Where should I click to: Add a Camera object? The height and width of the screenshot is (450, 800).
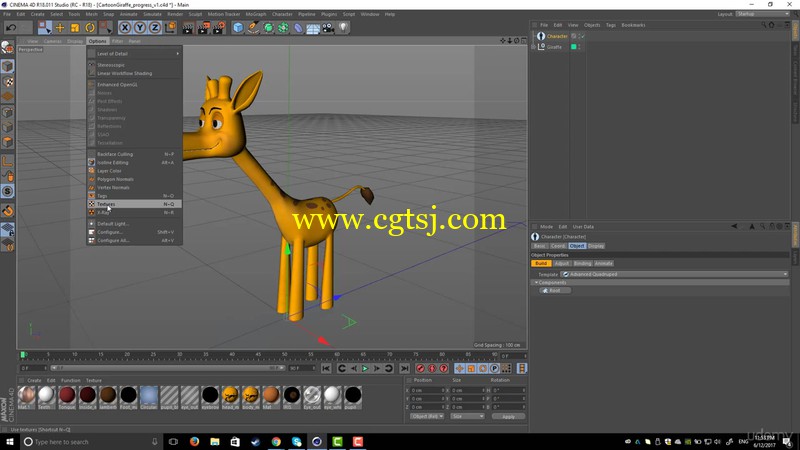(328, 28)
